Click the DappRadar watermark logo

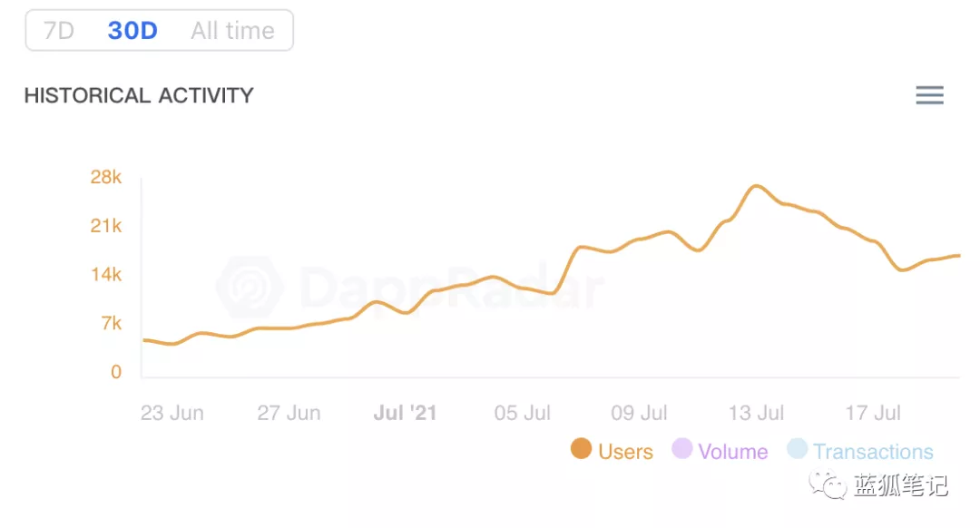pos(250,288)
